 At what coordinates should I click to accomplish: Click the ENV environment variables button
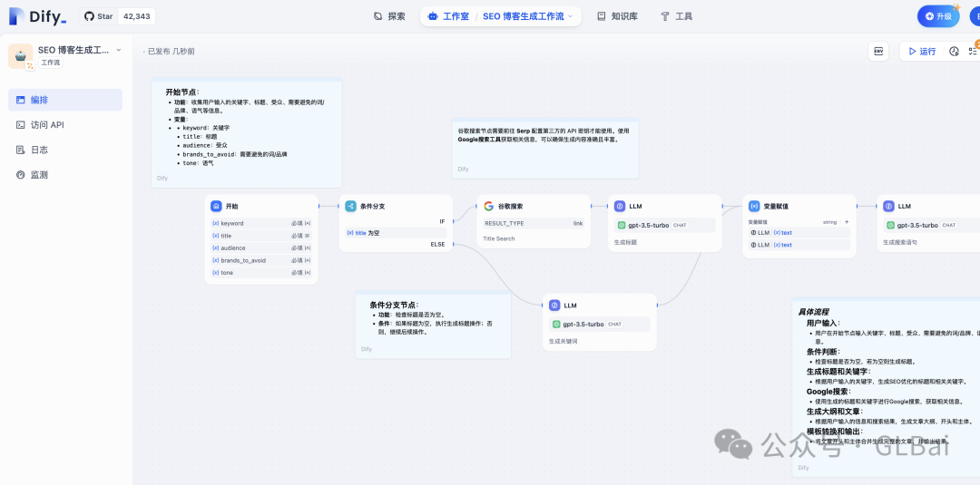pyautogui.click(x=878, y=51)
